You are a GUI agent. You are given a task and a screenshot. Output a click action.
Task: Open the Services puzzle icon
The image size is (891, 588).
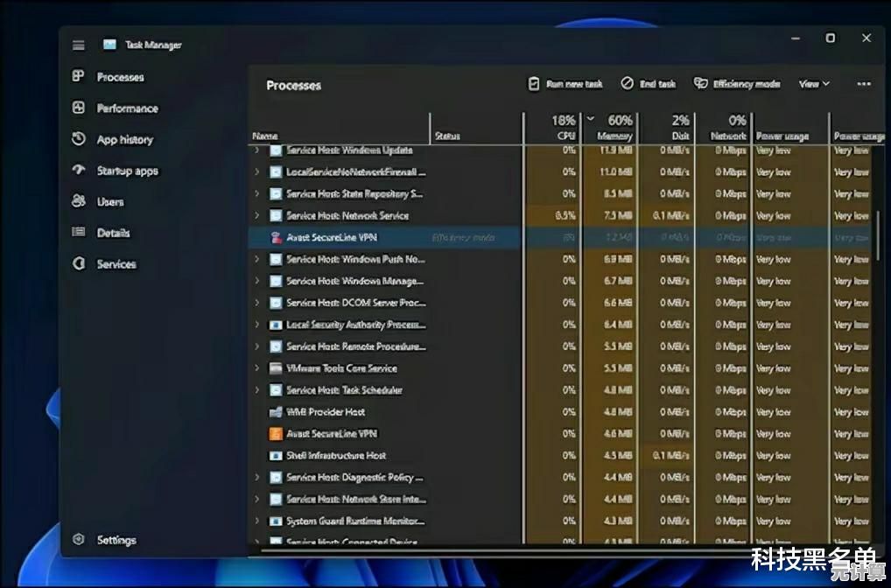pyautogui.click(x=79, y=263)
